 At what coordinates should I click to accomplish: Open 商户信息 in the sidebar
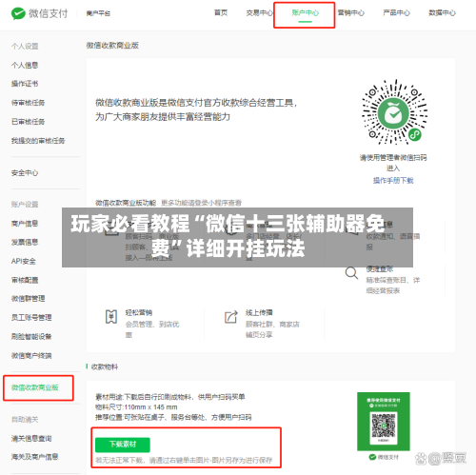tap(25, 224)
